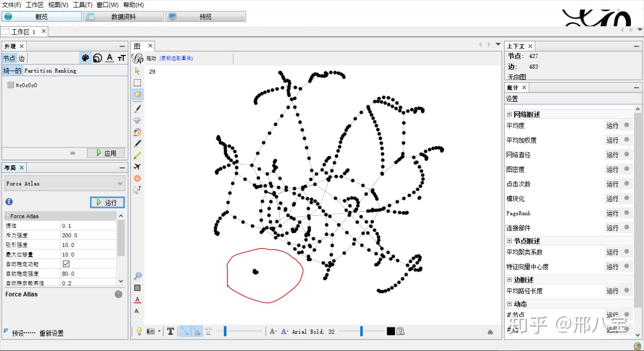The image size is (644, 351).
Task: Run the 模块化 statistic
Action: 612,199
